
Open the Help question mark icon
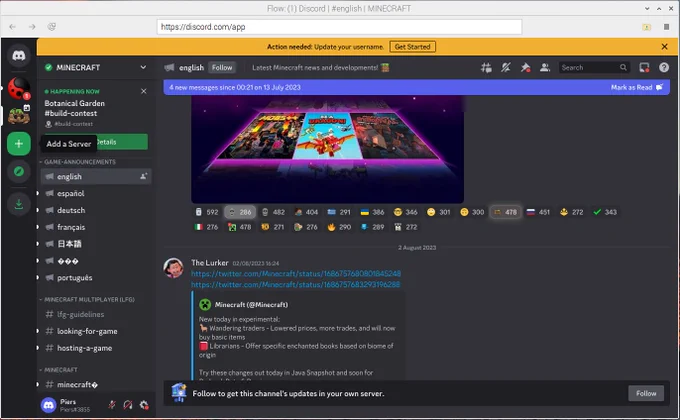click(x=664, y=68)
